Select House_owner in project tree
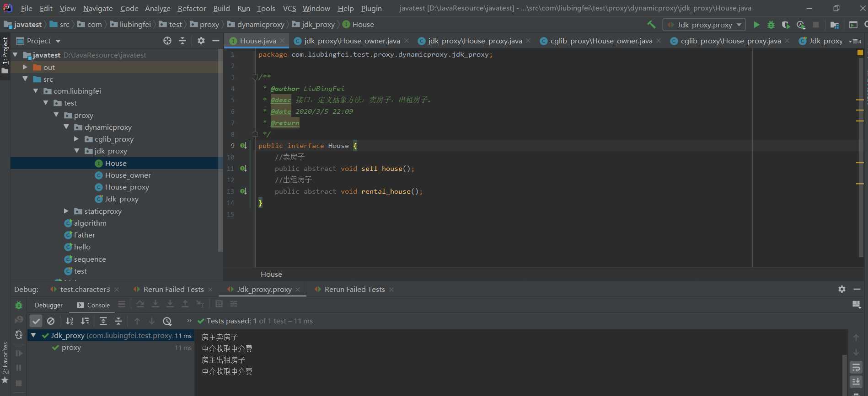The height and width of the screenshot is (396, 868). (128, 175)
